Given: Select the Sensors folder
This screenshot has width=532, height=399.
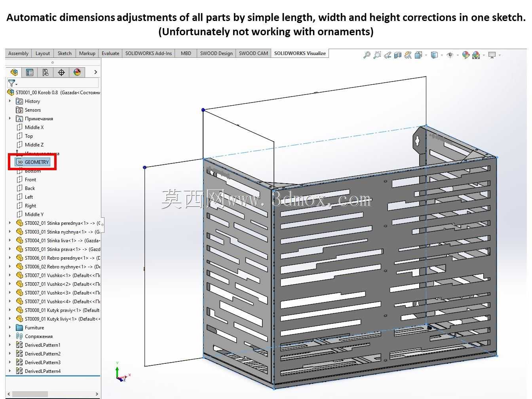Looking at the screenshot, I should click(x=28, y=110).
